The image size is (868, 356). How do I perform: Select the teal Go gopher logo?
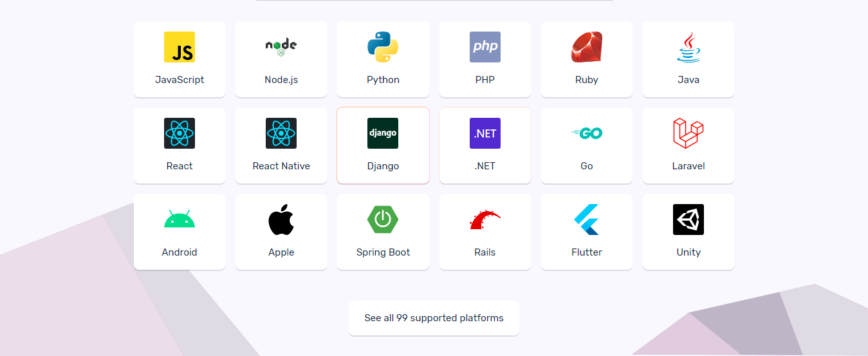pyautogui.click(x=587, y=133)
